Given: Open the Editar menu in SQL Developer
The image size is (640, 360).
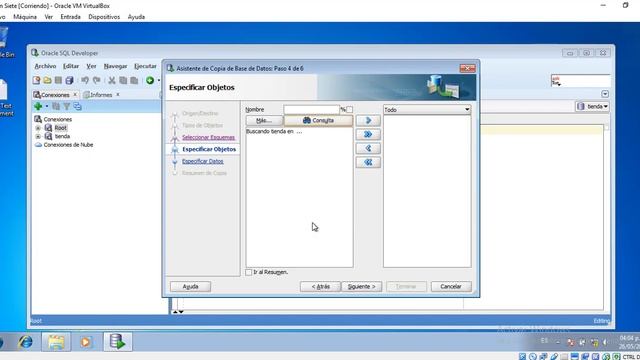Looking at the screenshot, I should [x=71, y=66].
